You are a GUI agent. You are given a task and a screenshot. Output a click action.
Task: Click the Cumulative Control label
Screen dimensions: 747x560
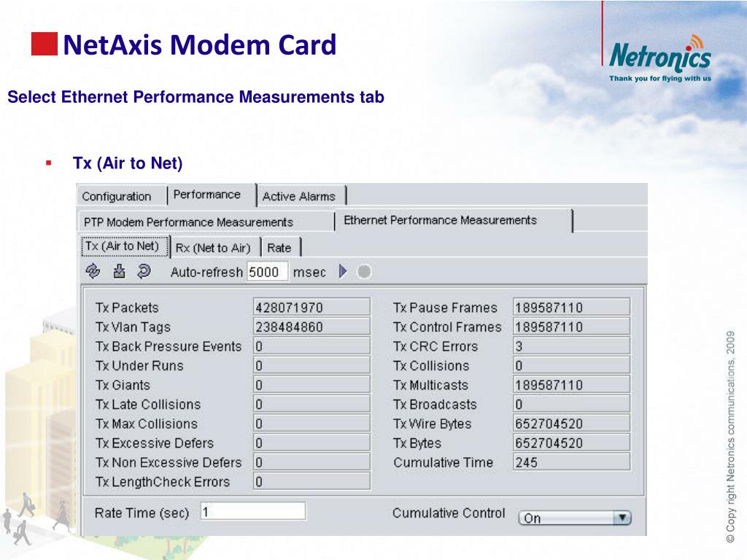449,513
